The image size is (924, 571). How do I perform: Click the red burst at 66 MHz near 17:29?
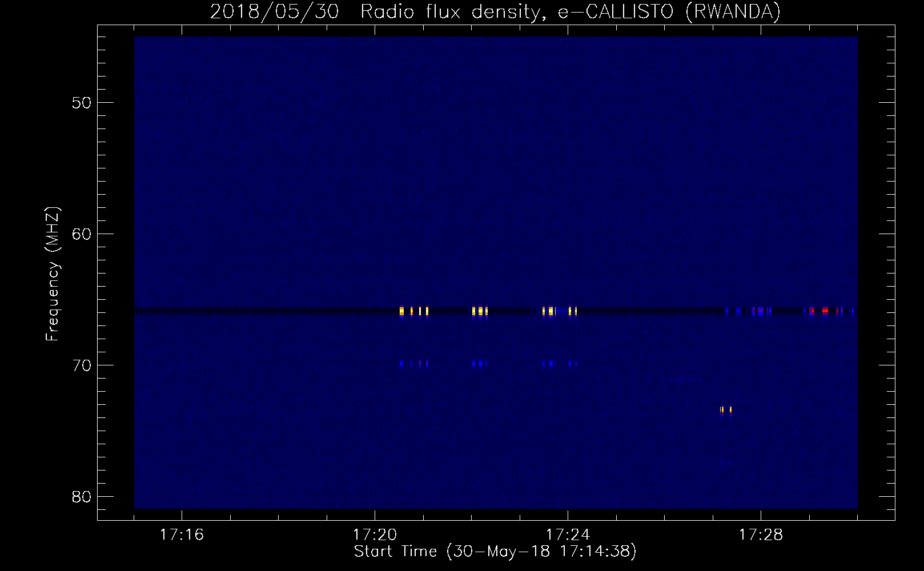pos(825,311)
